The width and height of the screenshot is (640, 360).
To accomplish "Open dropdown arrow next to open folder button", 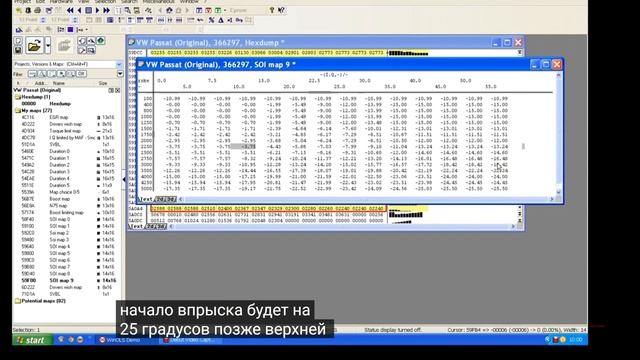I will pos(48,45).
